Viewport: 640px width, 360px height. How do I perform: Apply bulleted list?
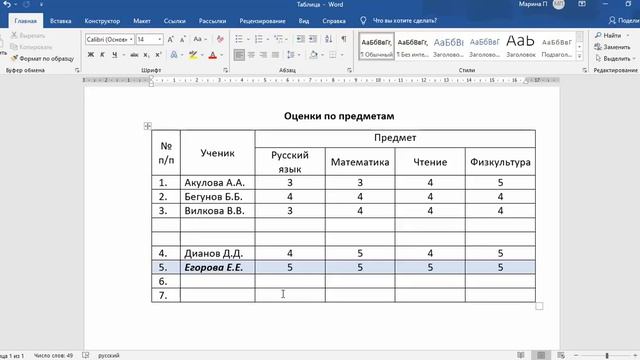pos(239,39)
